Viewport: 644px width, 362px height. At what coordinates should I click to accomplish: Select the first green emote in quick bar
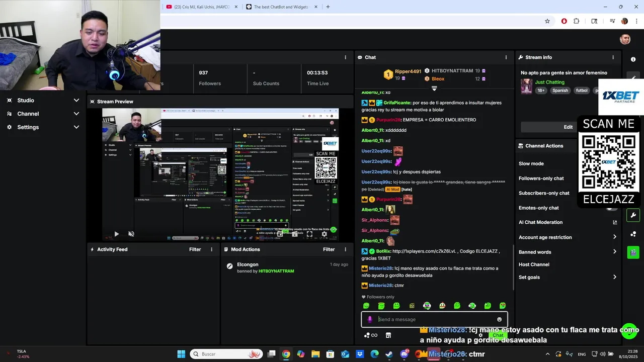coord(366,306)
